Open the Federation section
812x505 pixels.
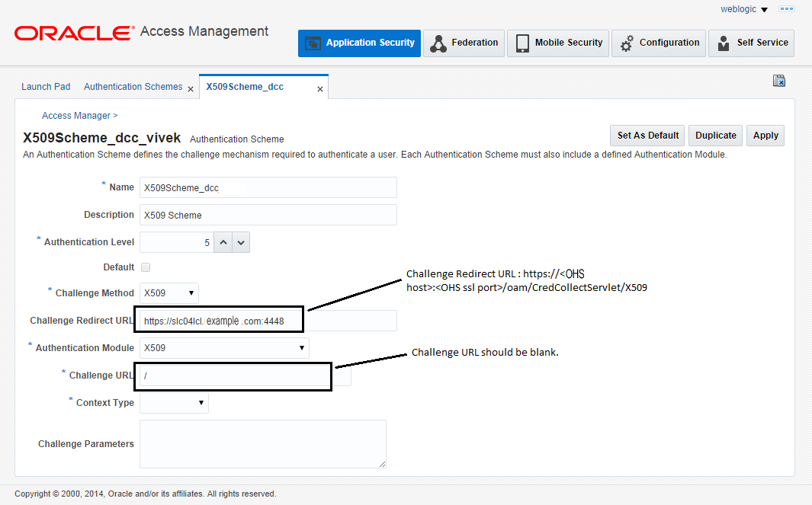click(x=464, y=43)
